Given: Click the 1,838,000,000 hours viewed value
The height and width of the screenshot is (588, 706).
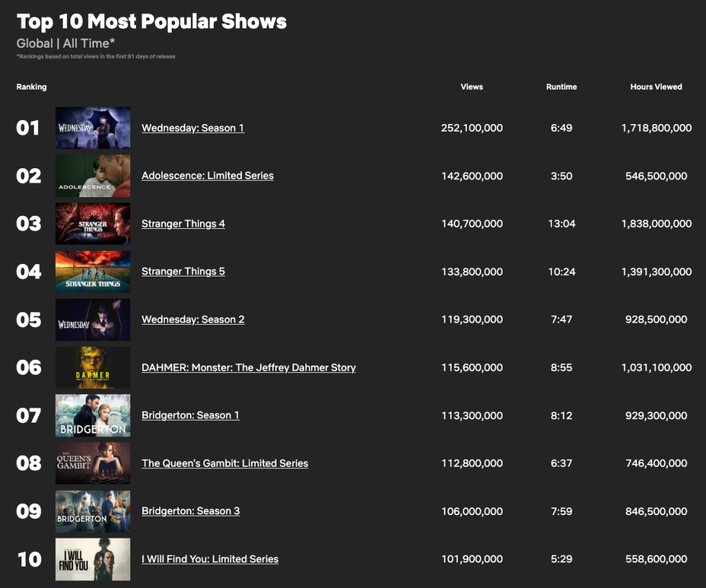Looking at the screenshot, I should pyautogui.click(x=656, y=224).
